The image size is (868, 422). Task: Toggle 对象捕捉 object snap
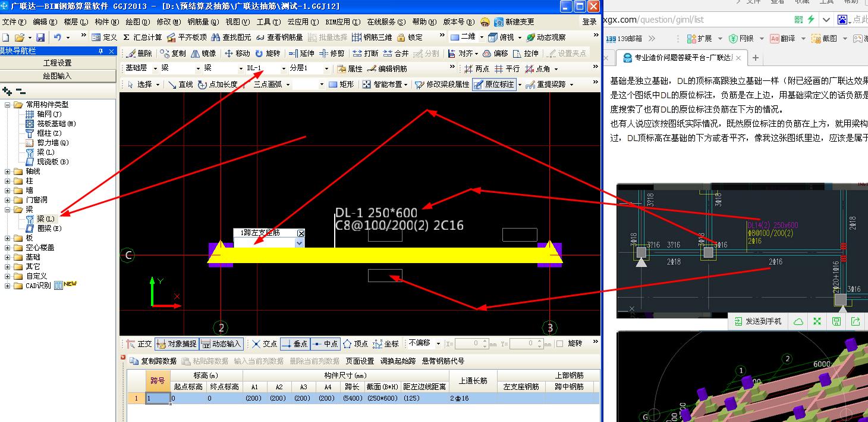pyautogui.click(x=176, y=344)
